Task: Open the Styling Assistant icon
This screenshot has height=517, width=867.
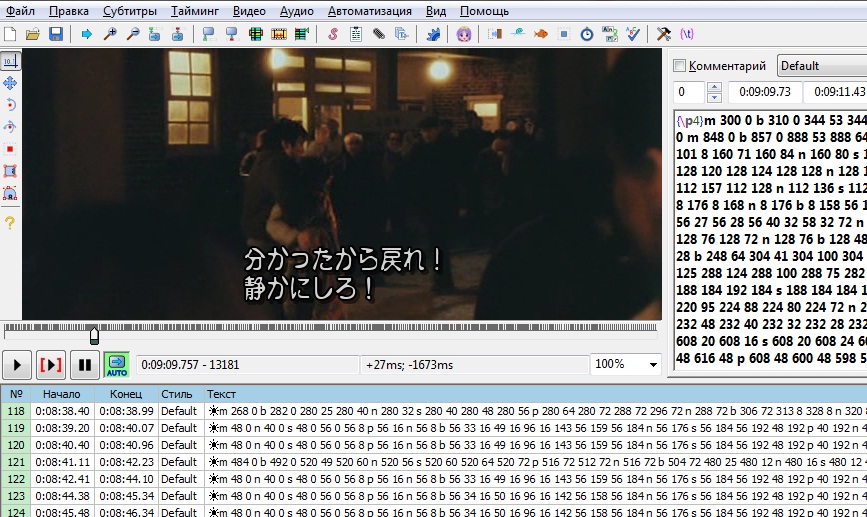Action: [x=518, y=34]
